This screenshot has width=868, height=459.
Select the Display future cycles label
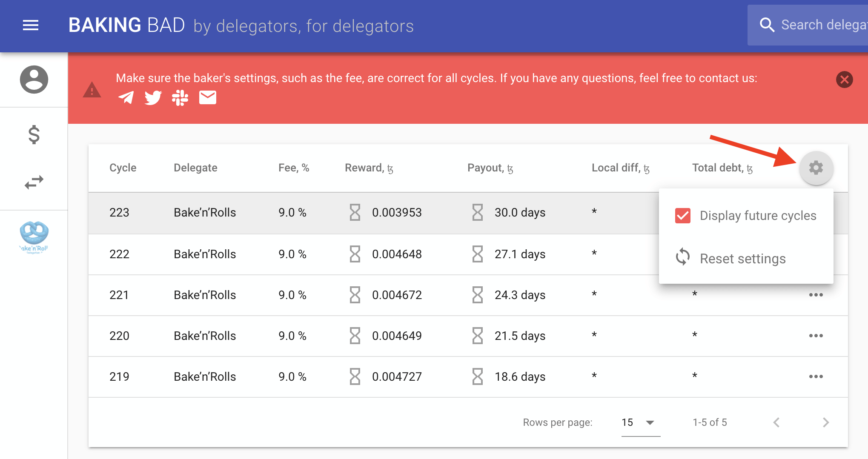[x=758, y=216]
